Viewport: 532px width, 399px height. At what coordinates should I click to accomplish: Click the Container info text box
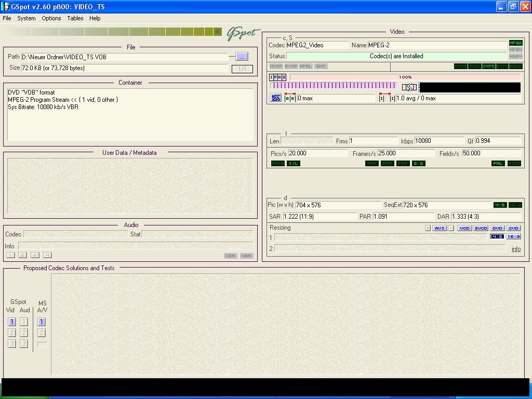tap(130, 114)
